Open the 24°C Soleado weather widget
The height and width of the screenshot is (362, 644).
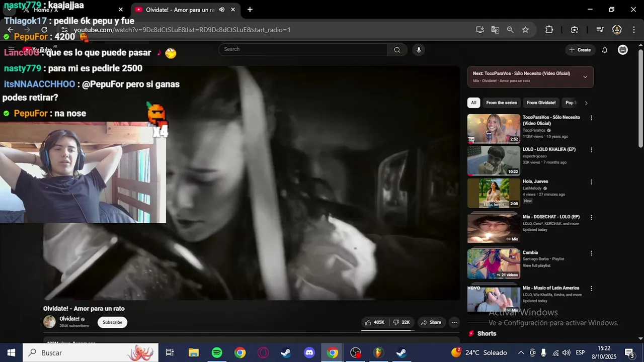[x=479, y=352]
